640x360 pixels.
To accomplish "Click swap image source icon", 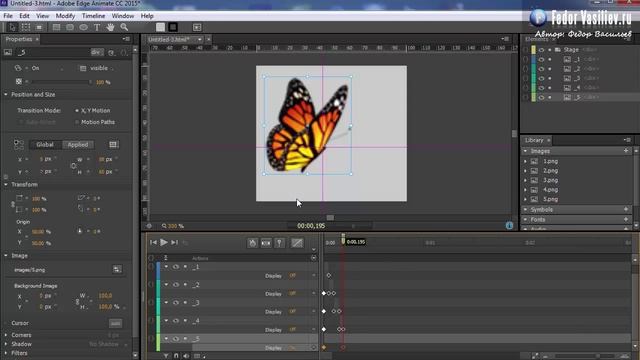I will [117, 269].
